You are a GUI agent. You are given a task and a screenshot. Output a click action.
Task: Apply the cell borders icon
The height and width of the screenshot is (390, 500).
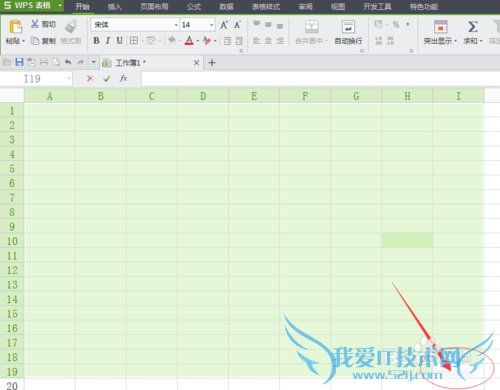(x=134, y=41)
